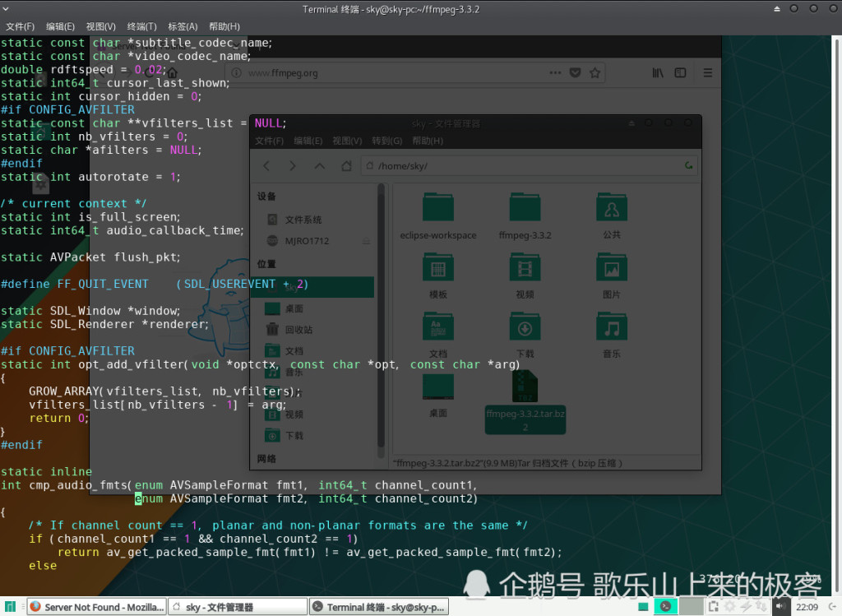Screen dimensions: 842x616
Task: Click the taskbar terminal launcher icon
Action: (x=665, y=606)
